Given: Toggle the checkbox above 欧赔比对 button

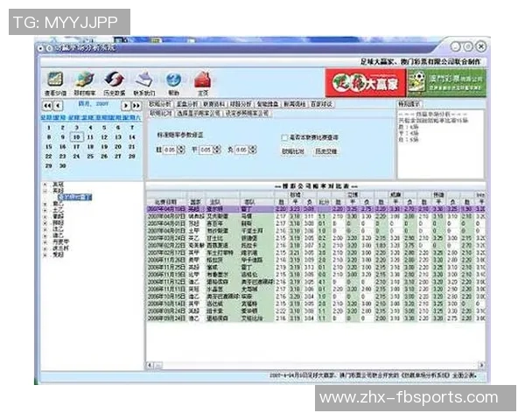Looking at the screenshot, I should point(284,137).
